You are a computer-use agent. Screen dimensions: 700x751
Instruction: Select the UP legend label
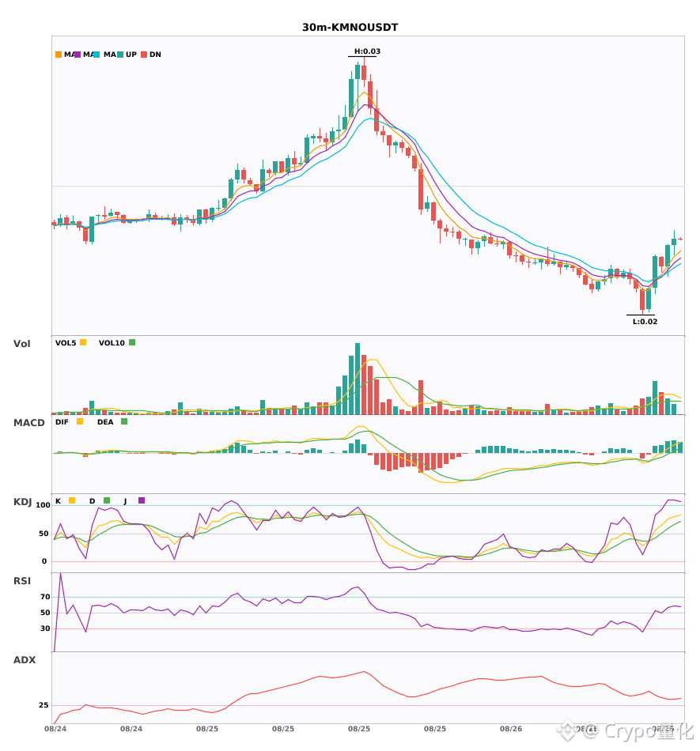(x=131, y=55)
